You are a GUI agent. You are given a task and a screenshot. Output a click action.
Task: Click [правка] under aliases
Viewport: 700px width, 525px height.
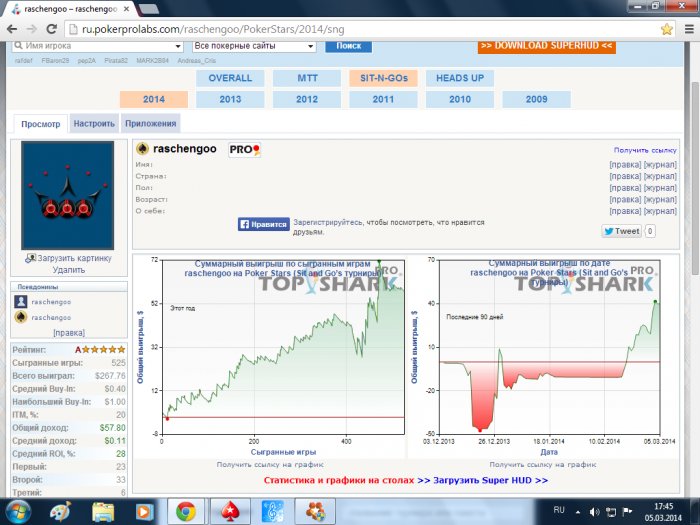coord(69,333)
